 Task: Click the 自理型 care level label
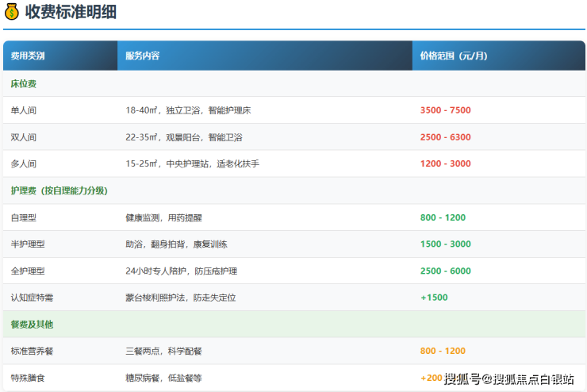click(x=24, y=217)
